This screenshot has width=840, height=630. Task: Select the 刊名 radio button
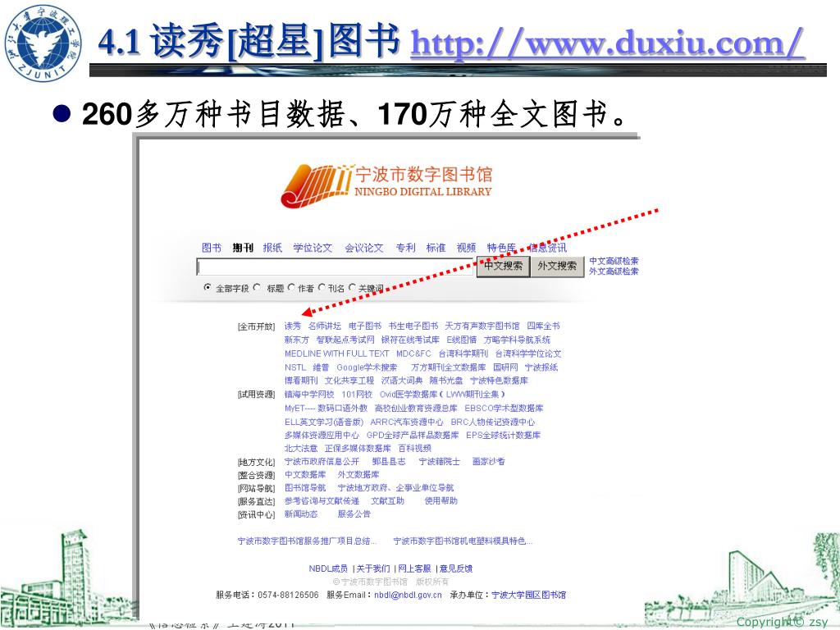click(x=322, y=287)
